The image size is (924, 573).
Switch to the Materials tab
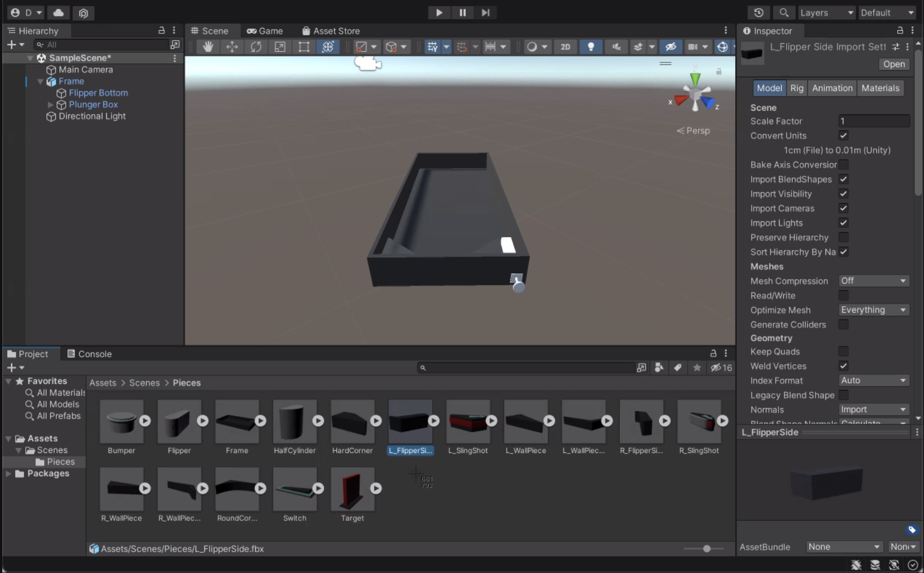tap(880, 88)
